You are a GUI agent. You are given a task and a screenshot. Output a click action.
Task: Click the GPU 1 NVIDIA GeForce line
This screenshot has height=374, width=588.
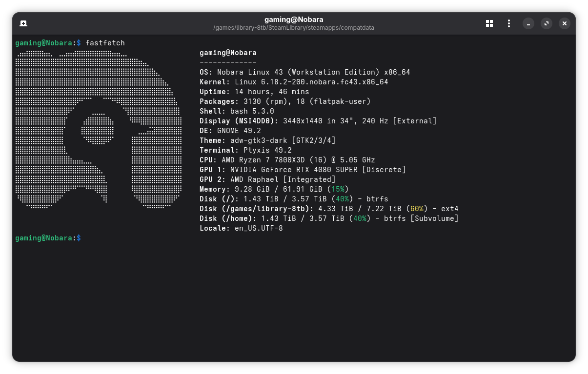tap(303, 170)
